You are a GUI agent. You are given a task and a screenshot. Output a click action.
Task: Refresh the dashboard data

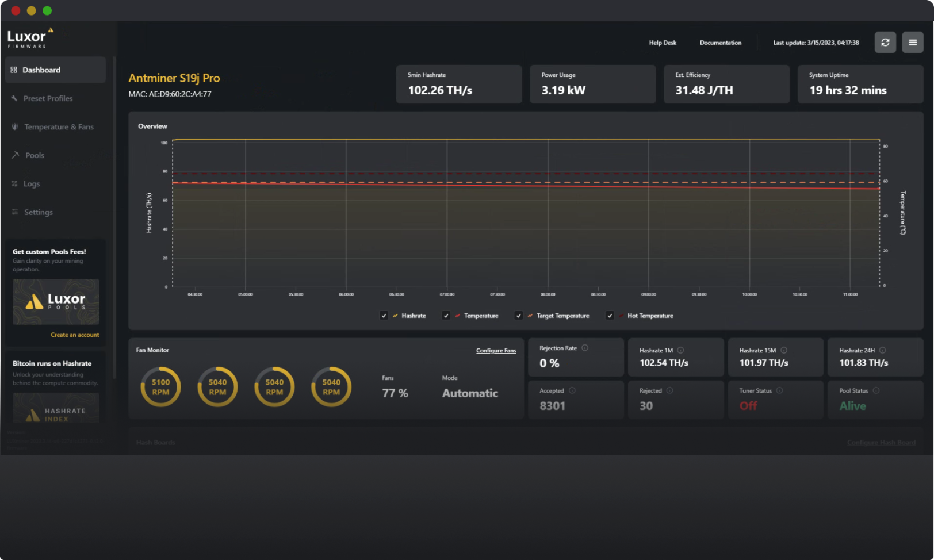click(x=885, y=42)
